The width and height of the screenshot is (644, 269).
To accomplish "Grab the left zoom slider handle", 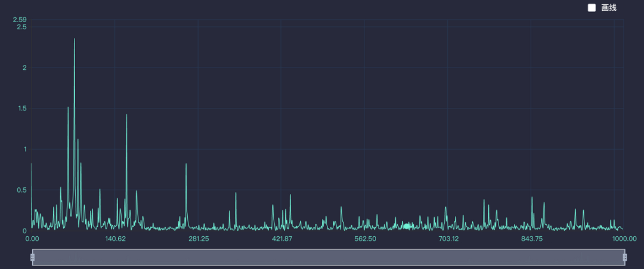I will pos(32,258).
